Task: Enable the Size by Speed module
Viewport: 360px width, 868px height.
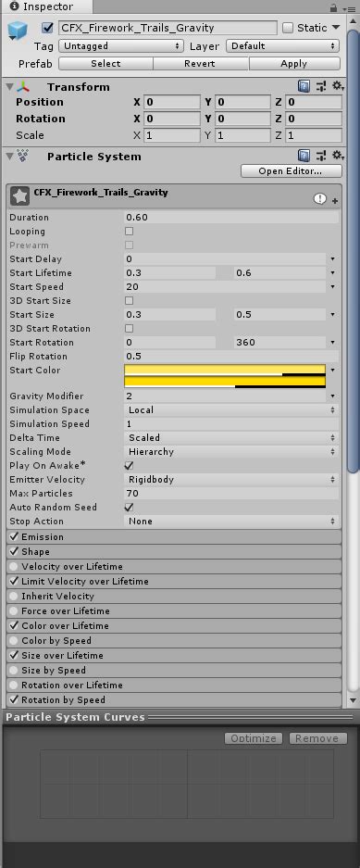Action: click(15, 670)
